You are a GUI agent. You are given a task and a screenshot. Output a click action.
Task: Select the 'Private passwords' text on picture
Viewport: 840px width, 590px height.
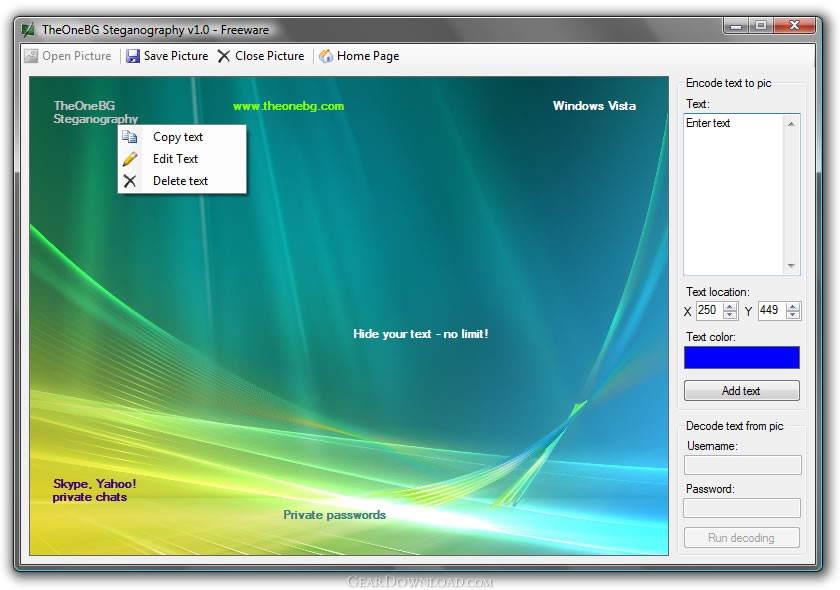(x=334, y=515)
